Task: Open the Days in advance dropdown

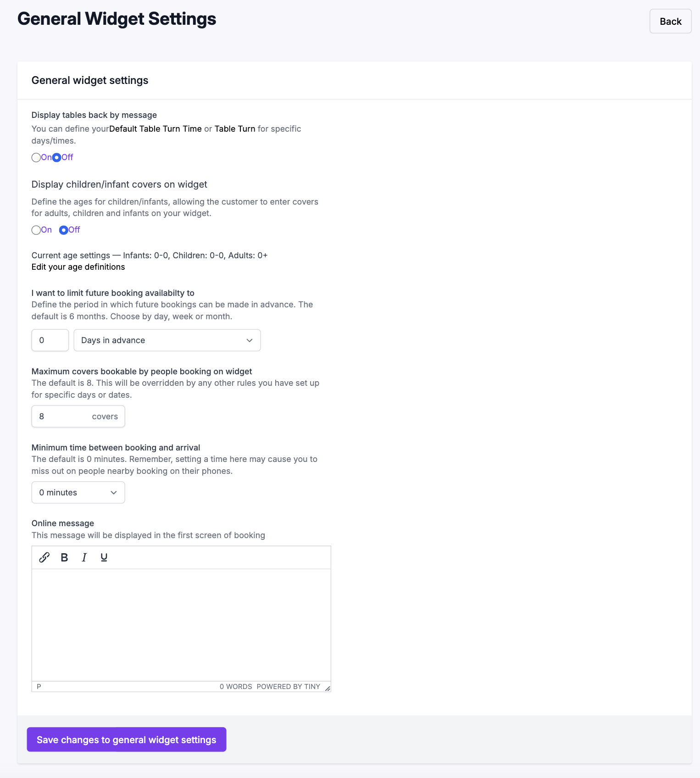Action: point(167,340)
